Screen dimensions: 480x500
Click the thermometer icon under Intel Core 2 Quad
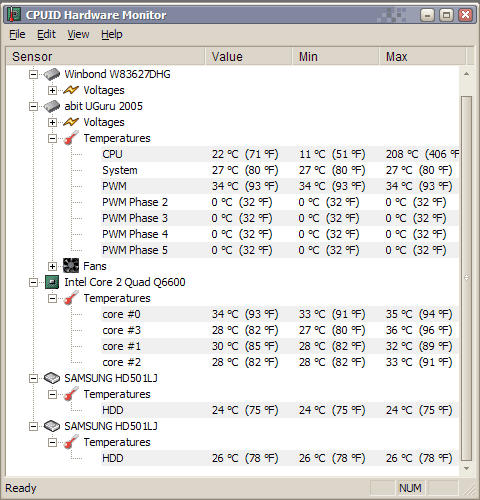coord(71,298)
